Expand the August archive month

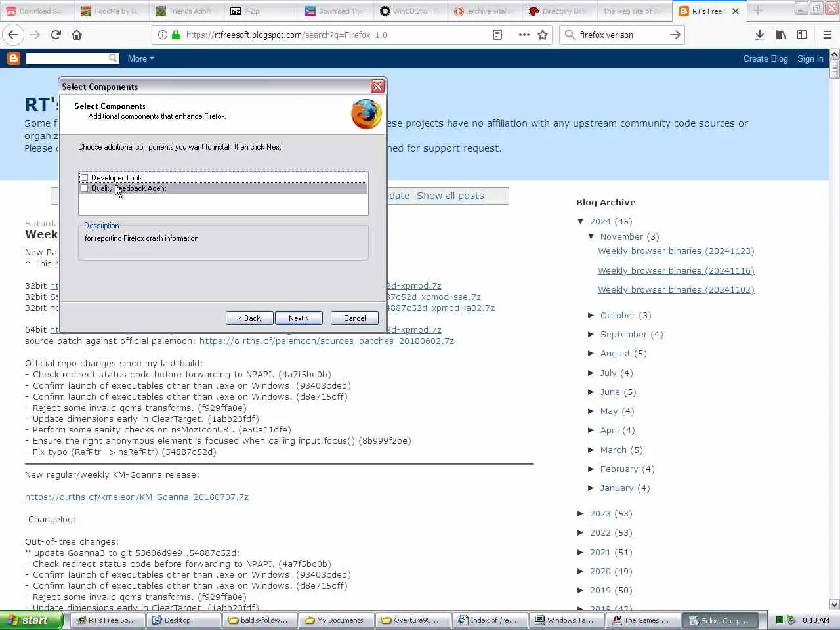[591, 353]
